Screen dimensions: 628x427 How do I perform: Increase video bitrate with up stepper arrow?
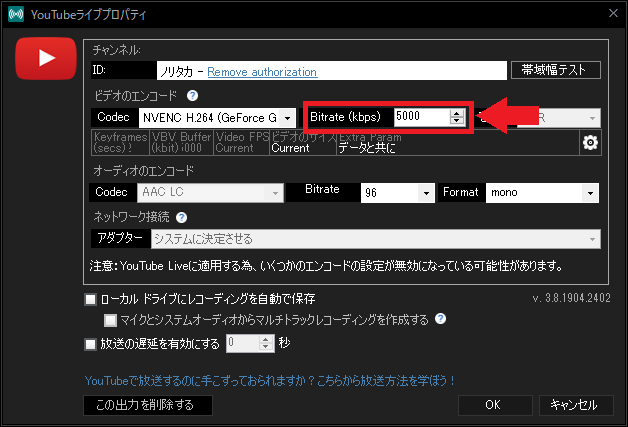(x=456, y=113)
